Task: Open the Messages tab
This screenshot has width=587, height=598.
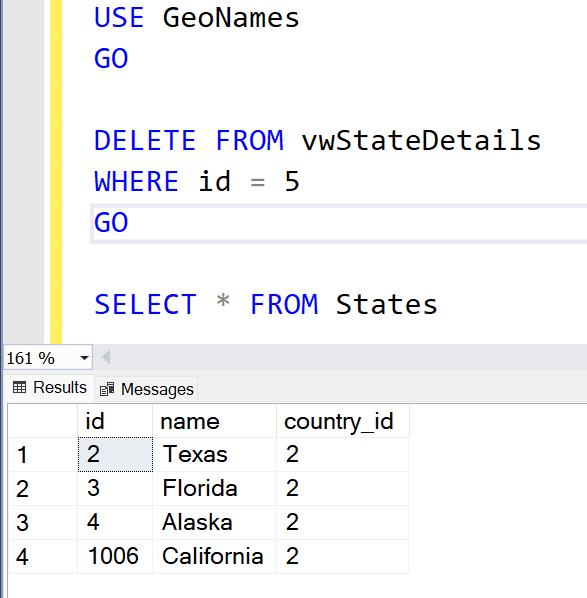Action: coord(146,389)
